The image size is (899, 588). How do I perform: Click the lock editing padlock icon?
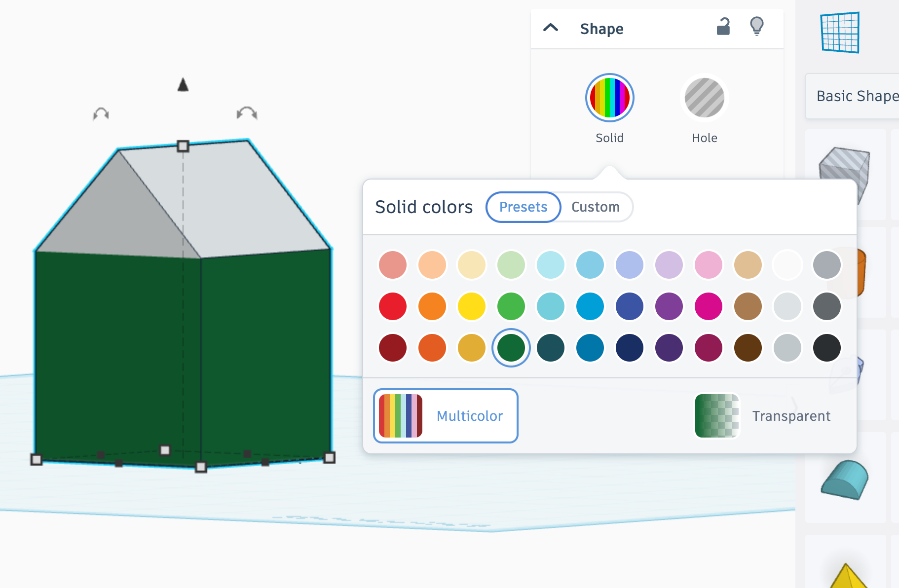(723, 27)
